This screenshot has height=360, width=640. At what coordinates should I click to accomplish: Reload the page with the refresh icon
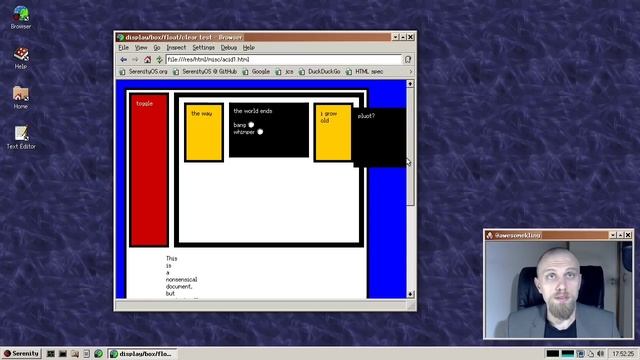159,60
